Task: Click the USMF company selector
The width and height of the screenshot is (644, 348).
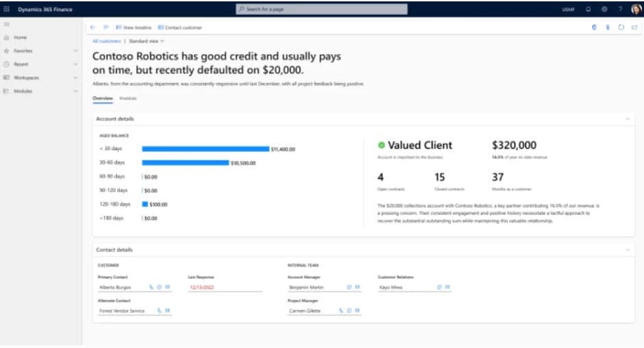Action: pyautogui.click(x=569, y=10)
